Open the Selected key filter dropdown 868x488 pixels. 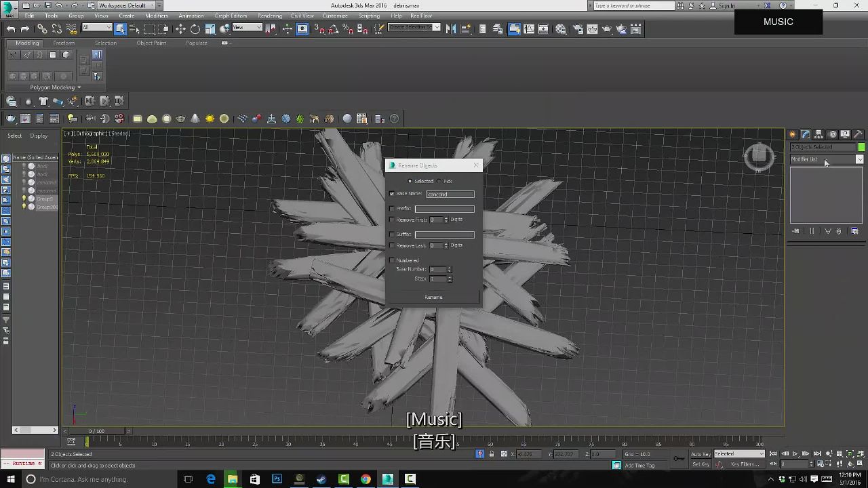(x=739, y=453)
